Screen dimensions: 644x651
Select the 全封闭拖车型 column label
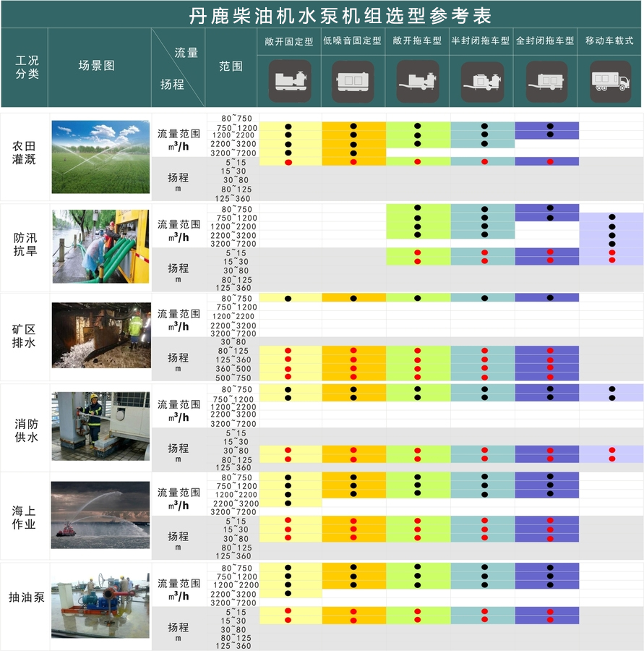tap(545, 41)
